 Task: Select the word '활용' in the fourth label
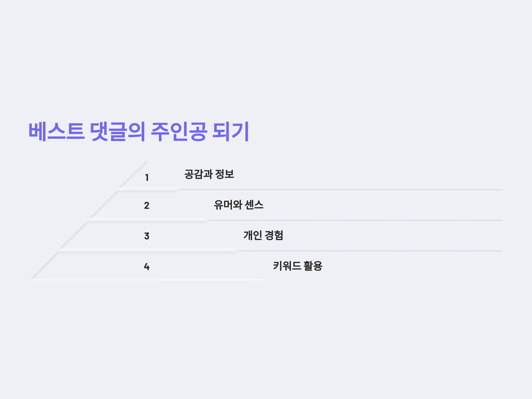313,266
